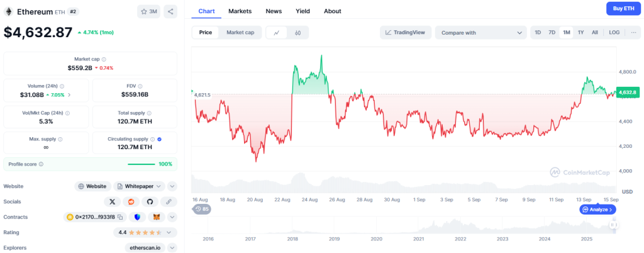Viewport: 644px width, 253px height.
Task: Click the info icon next to Volume (24h)
Action: click(x=62, y=87)
